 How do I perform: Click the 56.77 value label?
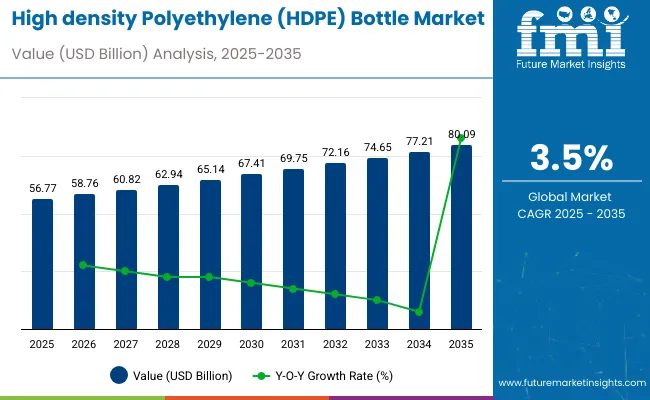click(x=43, y=189)
